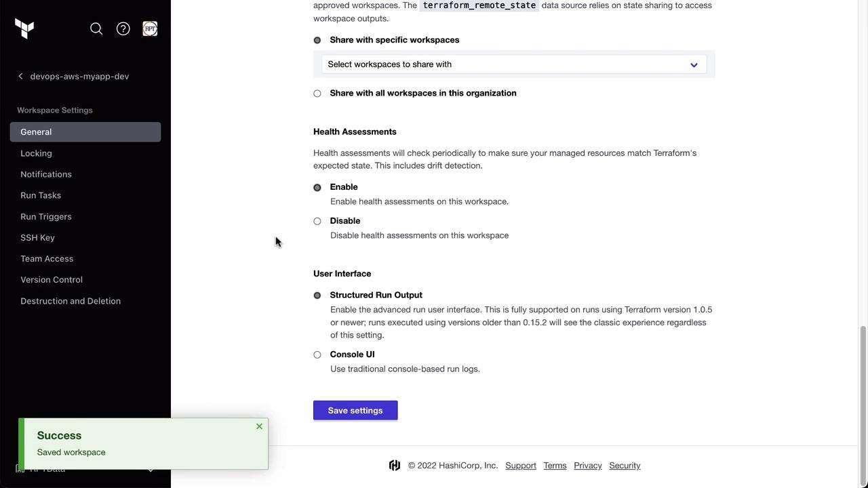Click the Save settings button

pos(355,411)
